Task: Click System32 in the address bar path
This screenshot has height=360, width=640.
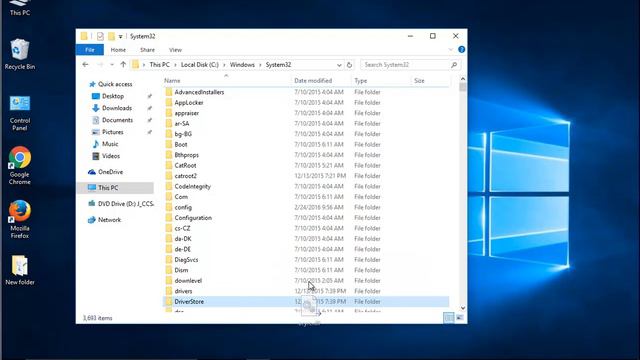Action: (x=278, y=64)
